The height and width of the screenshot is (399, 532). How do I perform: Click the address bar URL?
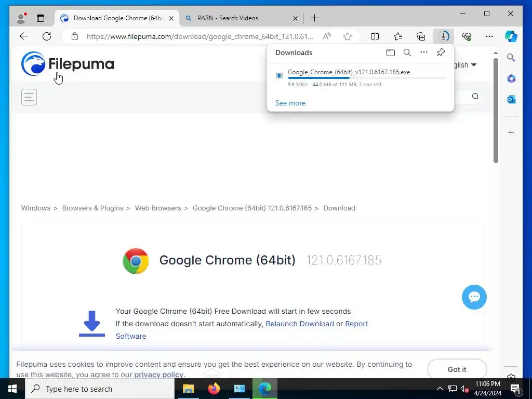tap(200, 36)
